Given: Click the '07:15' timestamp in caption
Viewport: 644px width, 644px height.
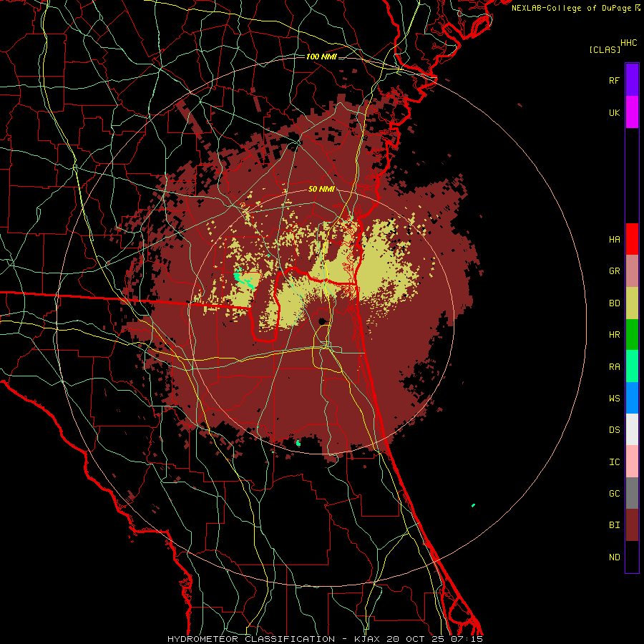Looking at the screenshot, I should [x=466, y=639].
